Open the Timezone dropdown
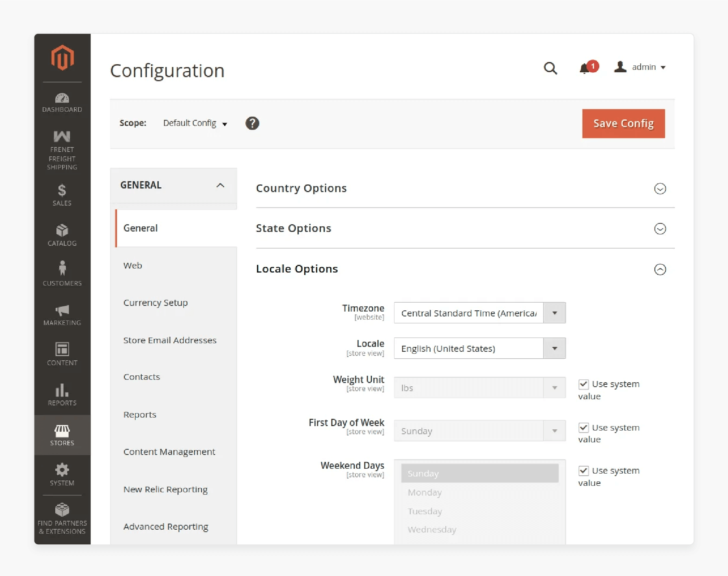This screenshot has width=728, height=576. coord(479,313)
